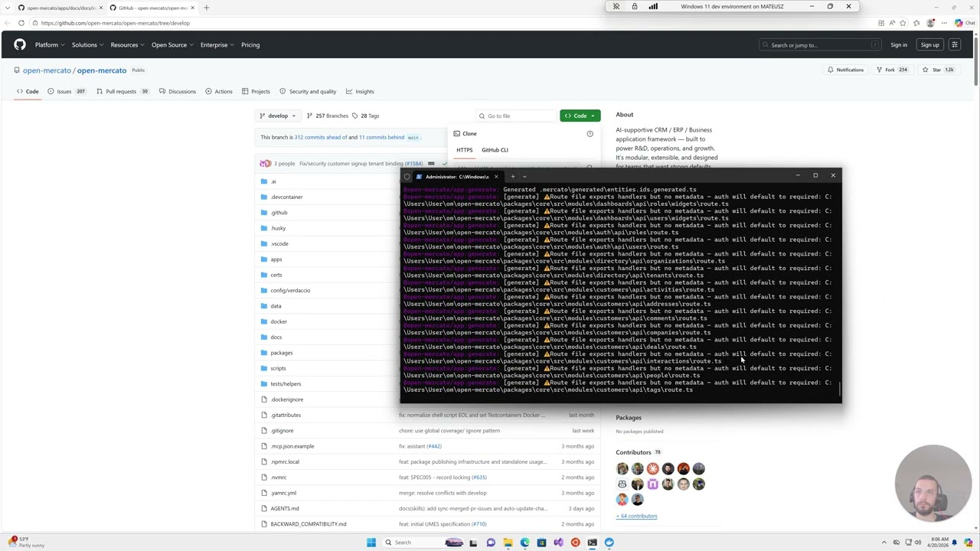Open the apps folder
The width and height of the screenshot is (980, 551).
point(276,259)
